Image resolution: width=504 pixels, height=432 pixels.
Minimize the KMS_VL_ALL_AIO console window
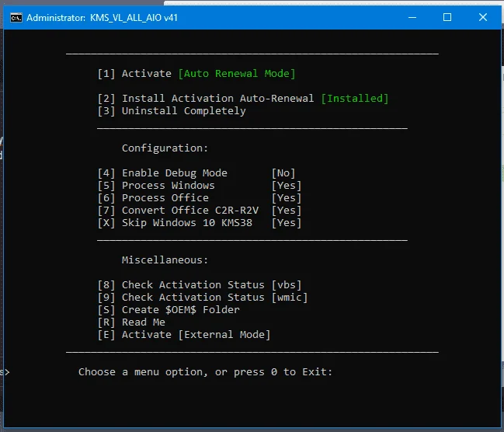tap(412, 17)
